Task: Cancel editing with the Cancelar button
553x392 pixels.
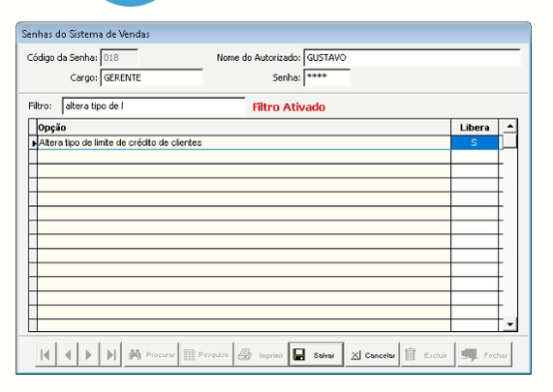Action: 372,354
